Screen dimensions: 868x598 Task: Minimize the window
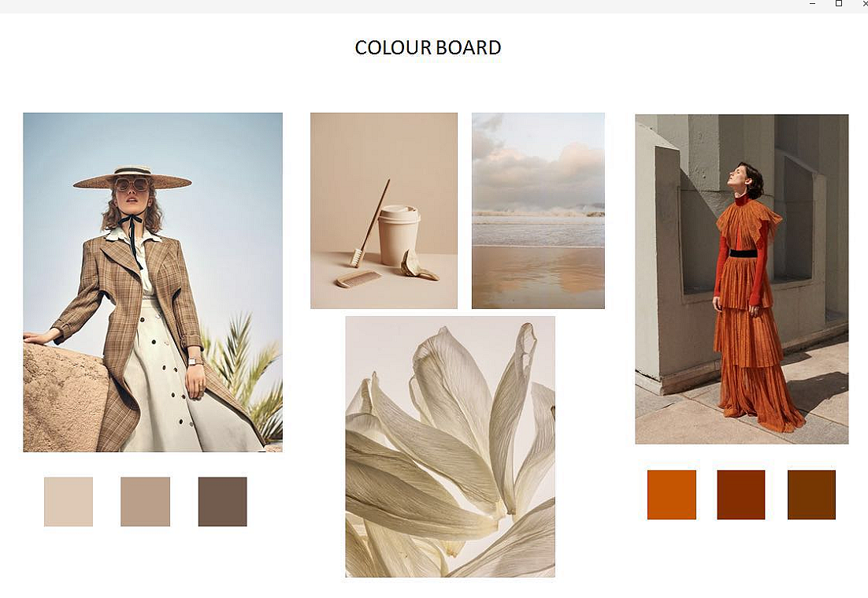(812, 4)
